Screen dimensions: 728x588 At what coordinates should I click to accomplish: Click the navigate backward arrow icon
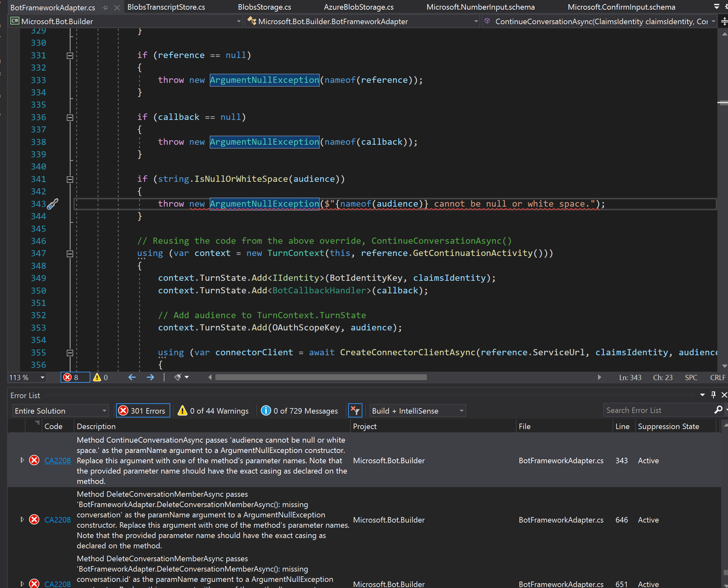[132, 377]
